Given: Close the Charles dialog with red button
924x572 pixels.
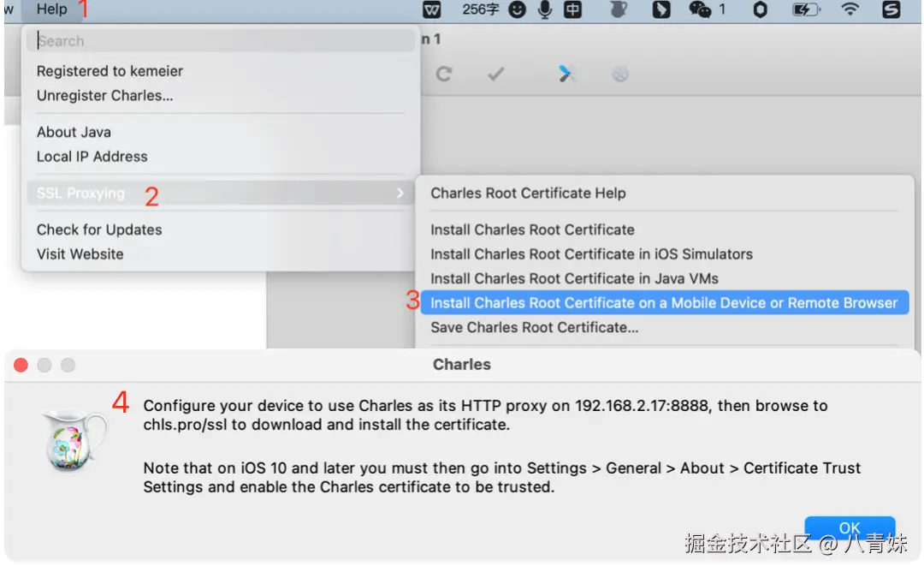Looking at the screenshot, I should (x=21, y=365).
